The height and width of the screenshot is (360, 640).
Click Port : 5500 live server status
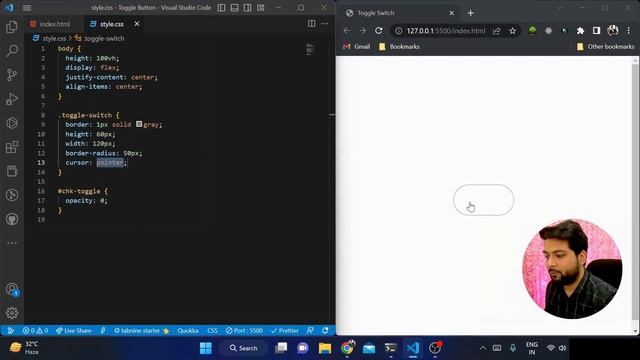tap(244, 331)
